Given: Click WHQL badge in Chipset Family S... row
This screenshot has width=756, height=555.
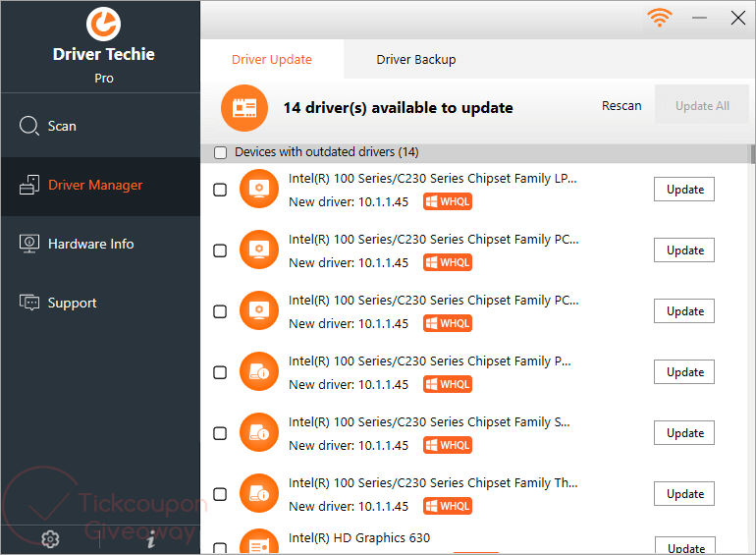Looking at the screenshot, I should click(448, 445).
